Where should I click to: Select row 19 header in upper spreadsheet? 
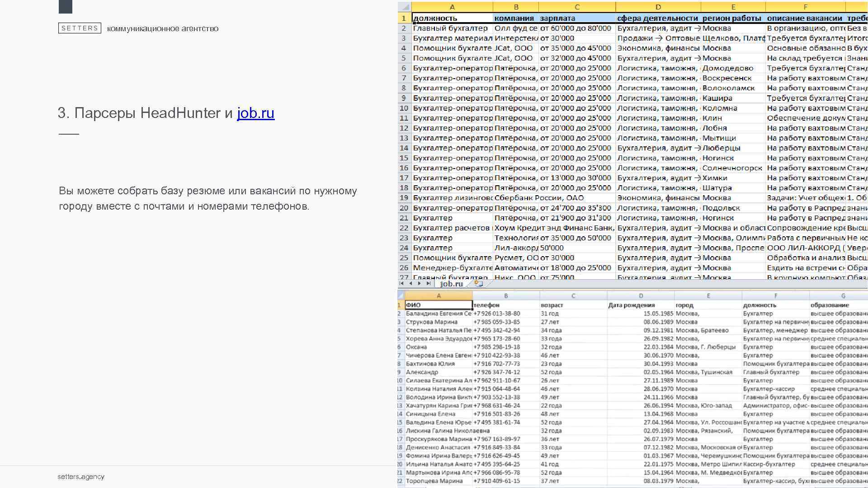pos(404,198)
